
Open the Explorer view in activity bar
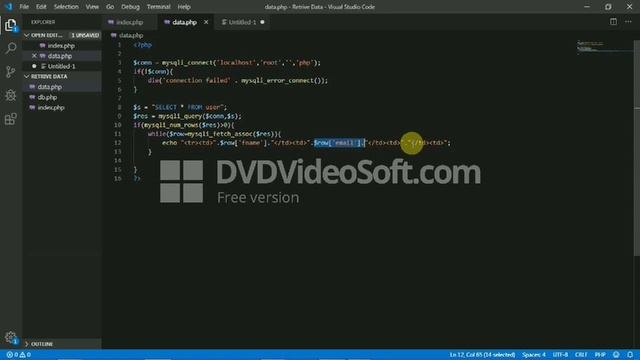click(x=11, y=25)
